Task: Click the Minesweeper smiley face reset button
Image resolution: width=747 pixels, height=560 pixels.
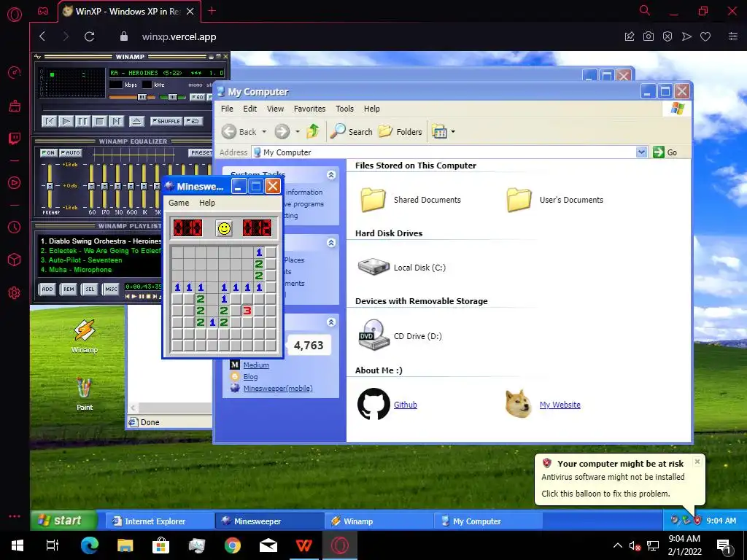Action: [224, 228]
